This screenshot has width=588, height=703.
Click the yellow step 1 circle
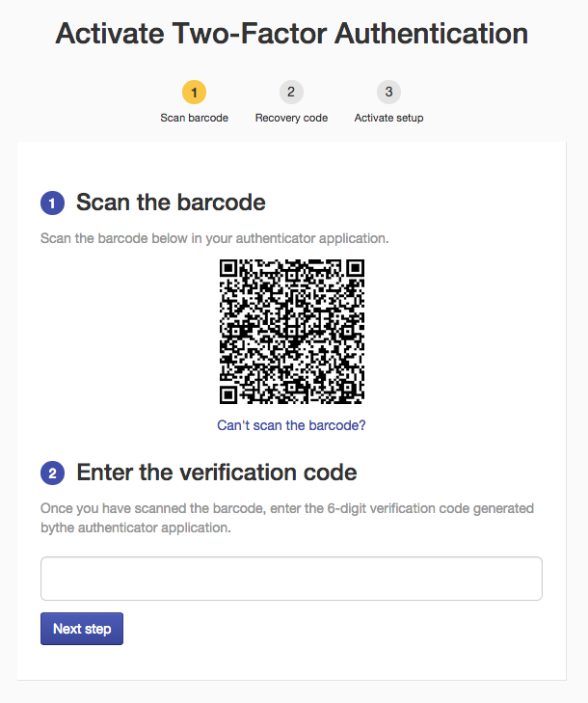[194, 93]
